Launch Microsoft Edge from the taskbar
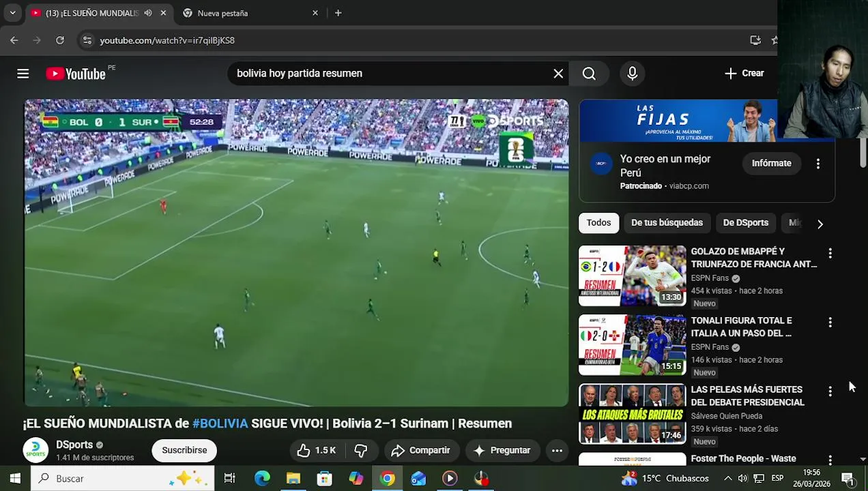 pyautogui.click(x=262, y=479)
